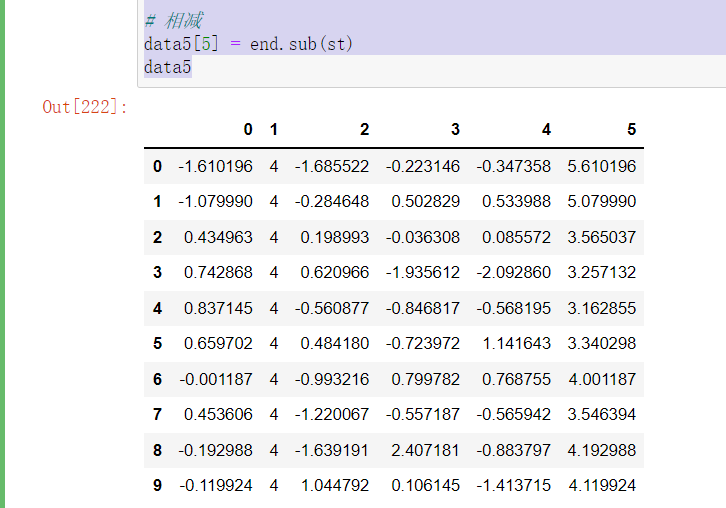Select cell value -0.723972

pos(423,343)
